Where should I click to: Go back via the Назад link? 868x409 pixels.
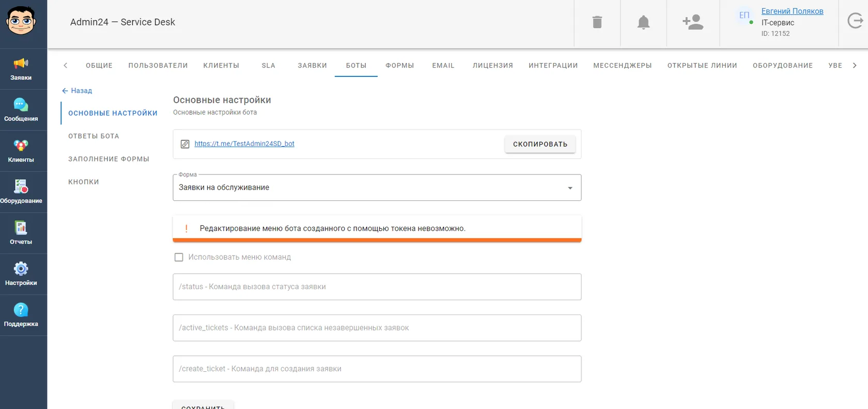(x=77, y=90)
